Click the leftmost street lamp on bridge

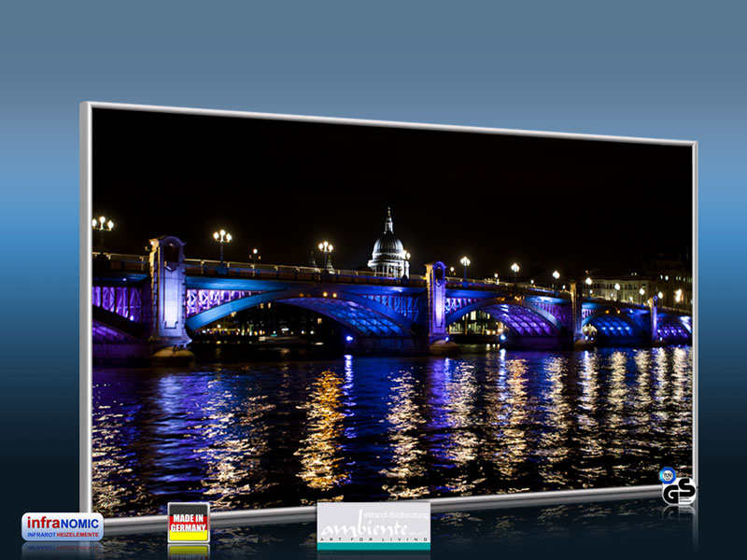click(103, 225)
